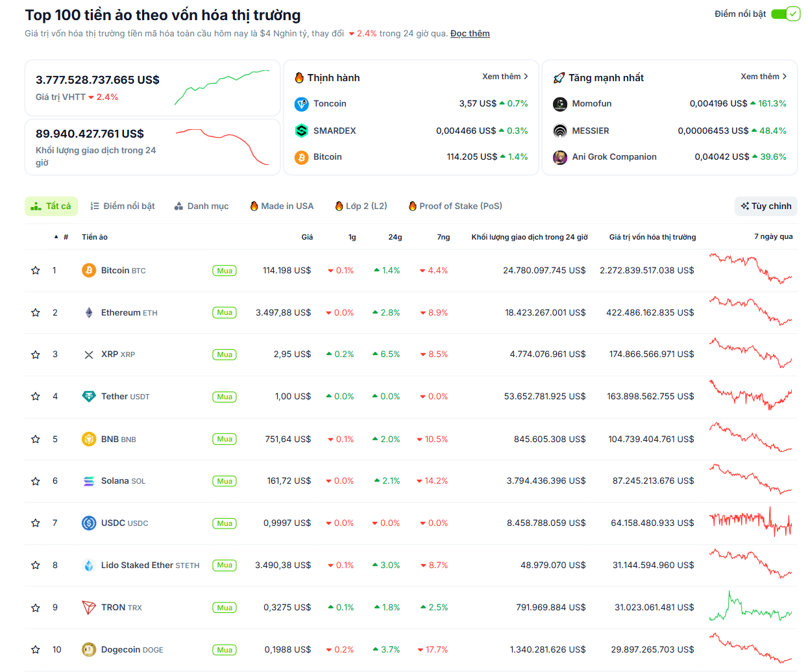This screenshot has width=808, height=672.
Task: Click the Ethereum coin logo
Action: click(x=89, y=312)
